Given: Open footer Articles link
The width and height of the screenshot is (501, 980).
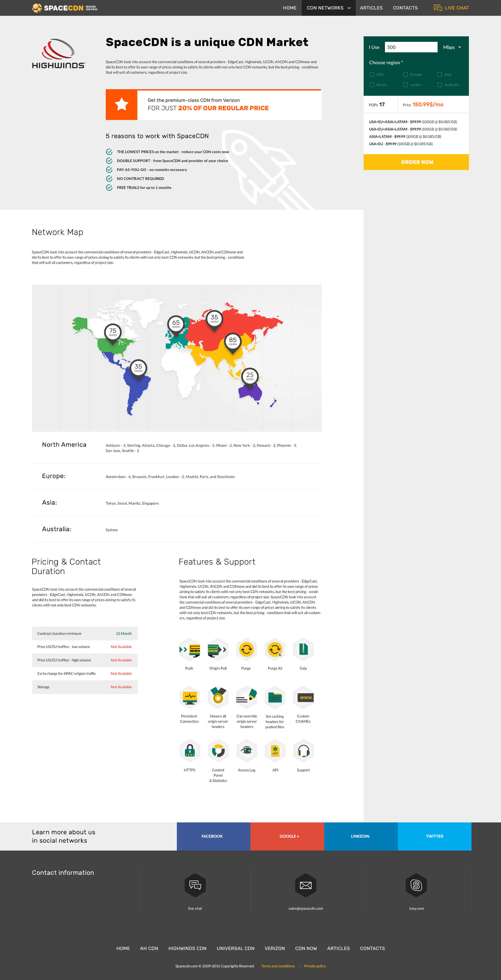Looking at the screenshot, I should pos(338,948).
